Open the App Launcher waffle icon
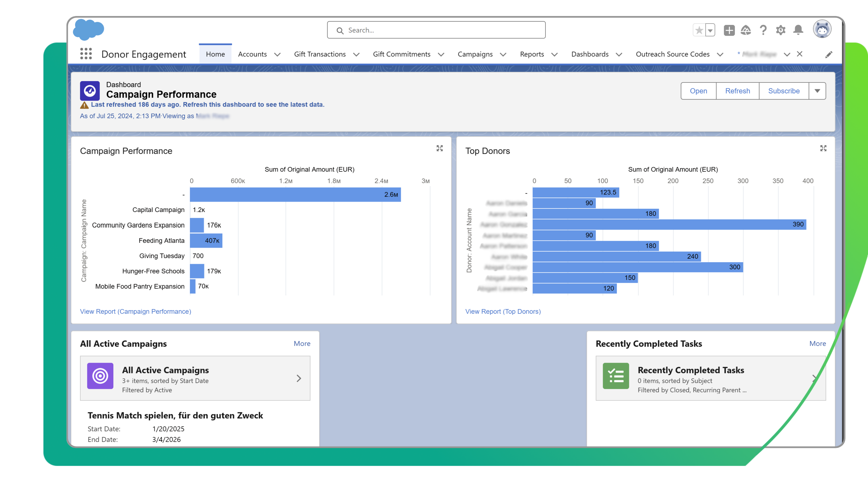The image size is (868, 488). click(86, 54)
